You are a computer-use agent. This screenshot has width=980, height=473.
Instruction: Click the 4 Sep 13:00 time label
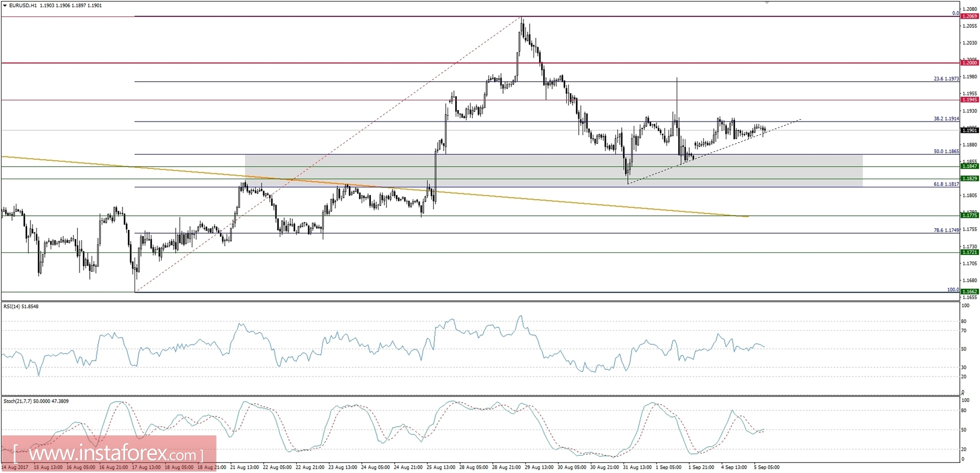click(734, 467)
